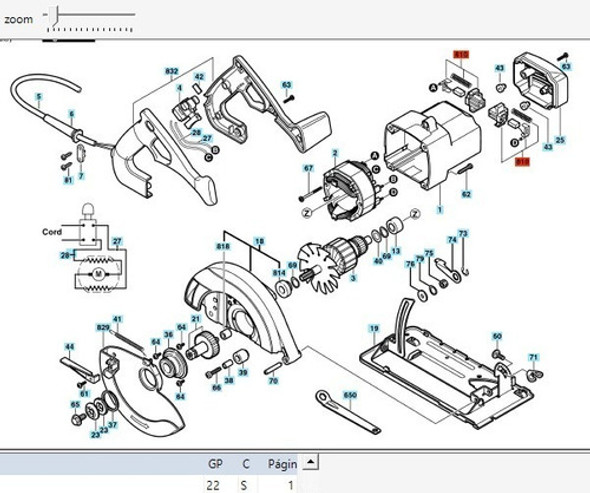This screenshot has height=493, width=590.
Task: Click the C column header
Action: 246,464
